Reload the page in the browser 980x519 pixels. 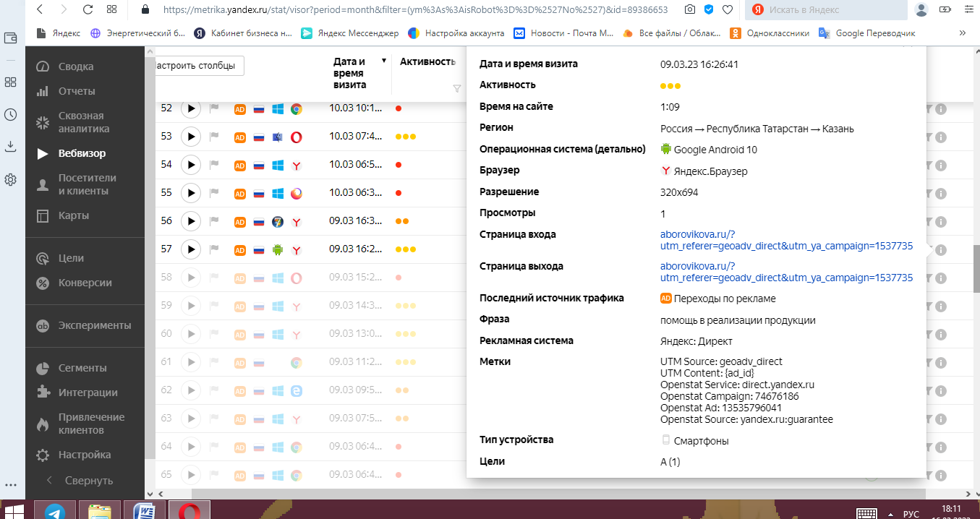pyautogui.click(x=88, y=10)
